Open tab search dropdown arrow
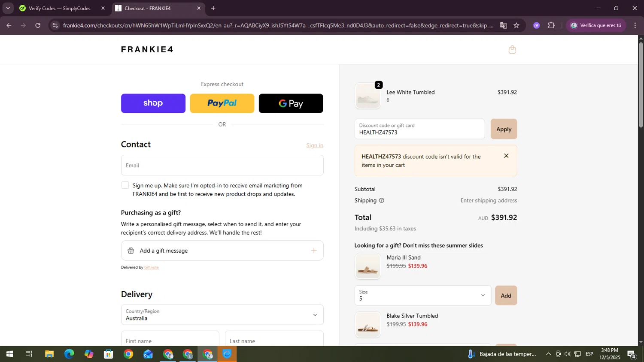 coord(8,8)
